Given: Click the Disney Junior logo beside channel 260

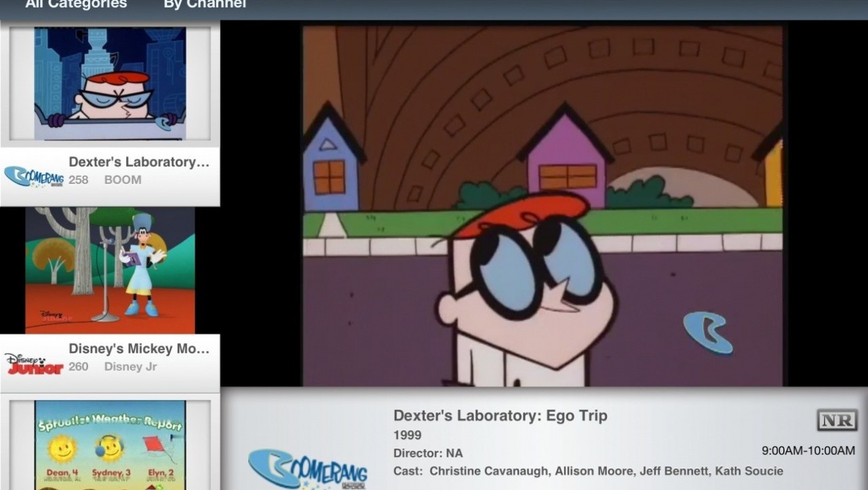Looking at the screenshot, I should pyautogui.click(x=34, y=364).
